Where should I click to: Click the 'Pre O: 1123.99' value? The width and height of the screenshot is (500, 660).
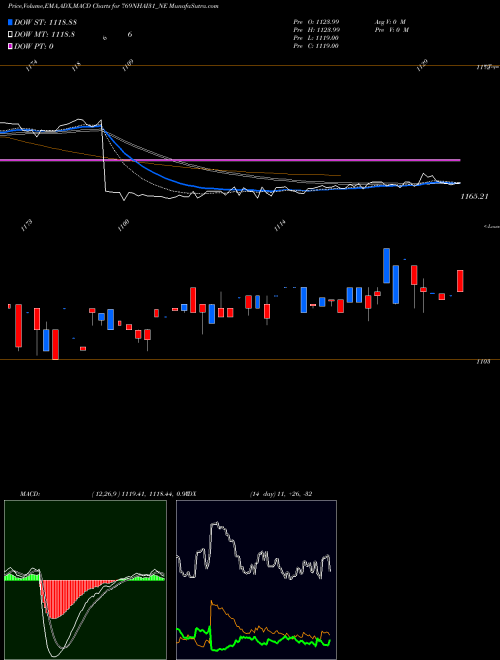(316, 22)
